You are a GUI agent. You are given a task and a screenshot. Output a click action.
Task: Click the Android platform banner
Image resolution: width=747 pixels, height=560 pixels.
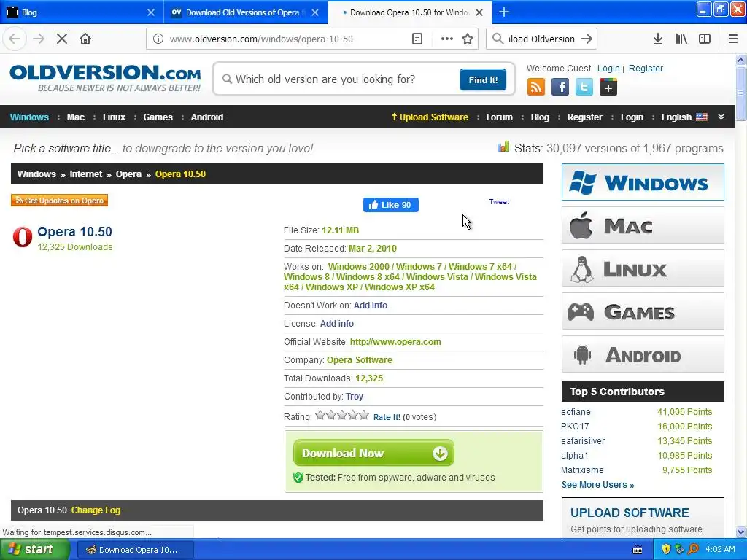click(x=643, y=354)
